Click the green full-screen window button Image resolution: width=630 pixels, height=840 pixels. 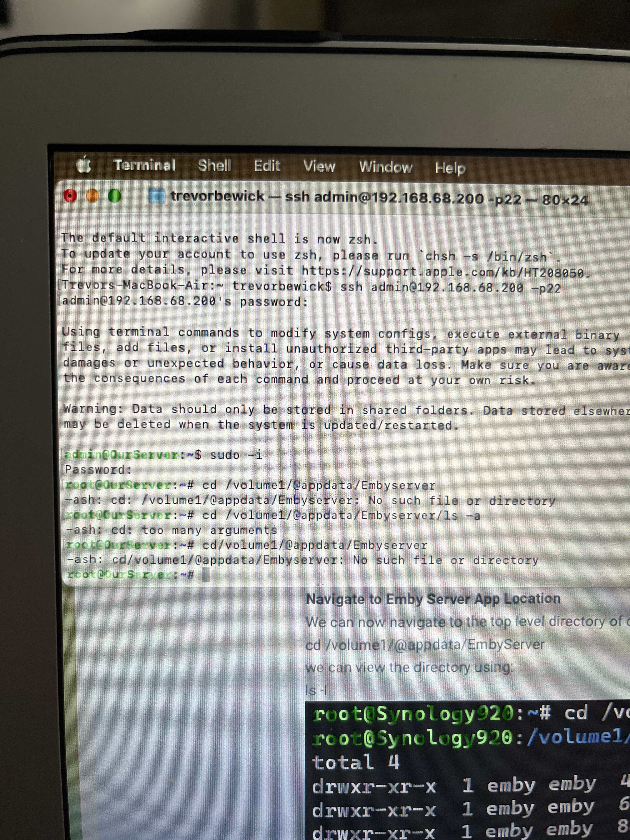pos(115,196)
